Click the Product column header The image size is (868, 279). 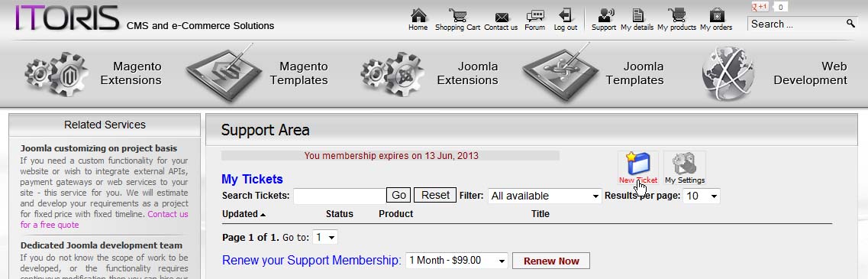(x=395, y=214)
